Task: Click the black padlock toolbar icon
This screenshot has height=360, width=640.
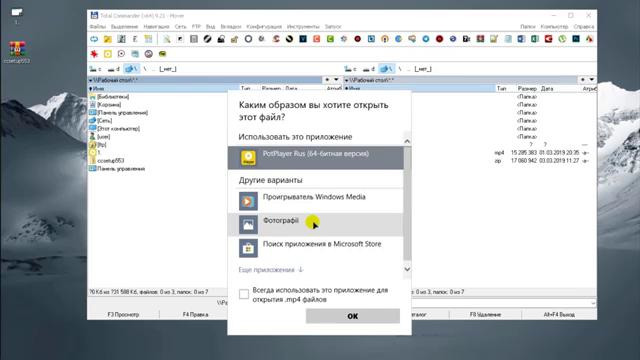Action: 221,39
